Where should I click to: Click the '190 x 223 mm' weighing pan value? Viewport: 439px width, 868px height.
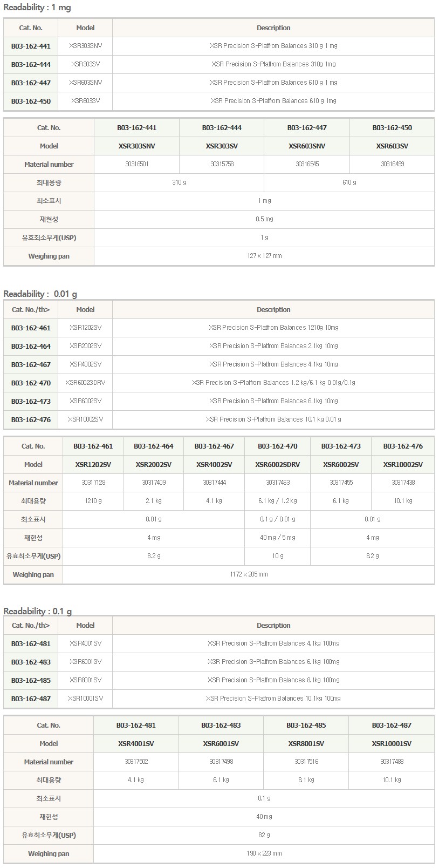coord(264,853)
